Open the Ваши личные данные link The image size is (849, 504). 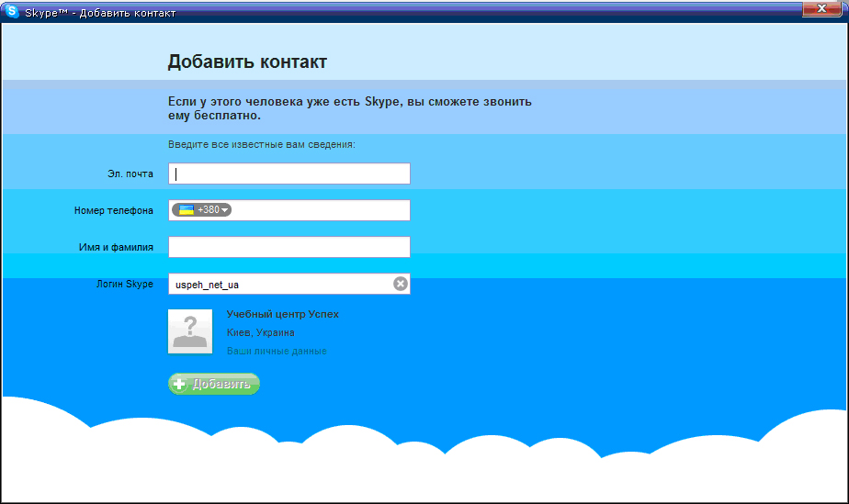pyautogui.click(x=277, y=351)
